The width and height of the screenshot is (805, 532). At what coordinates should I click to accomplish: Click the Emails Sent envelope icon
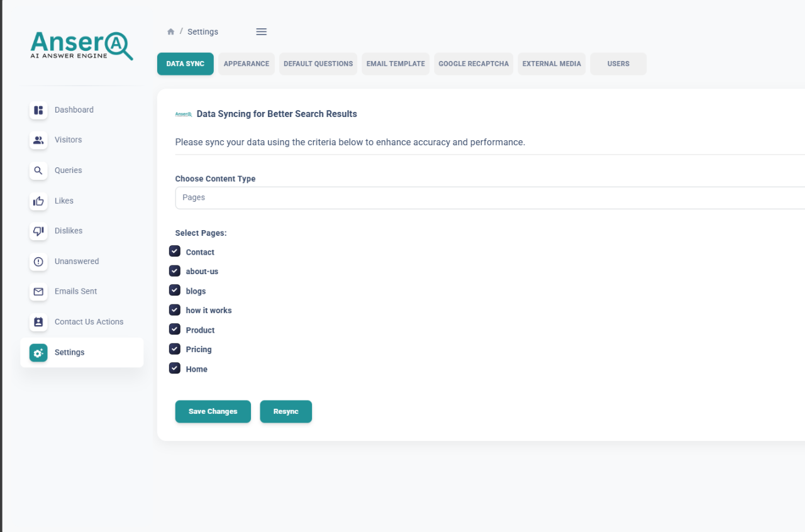pos(38,292)
